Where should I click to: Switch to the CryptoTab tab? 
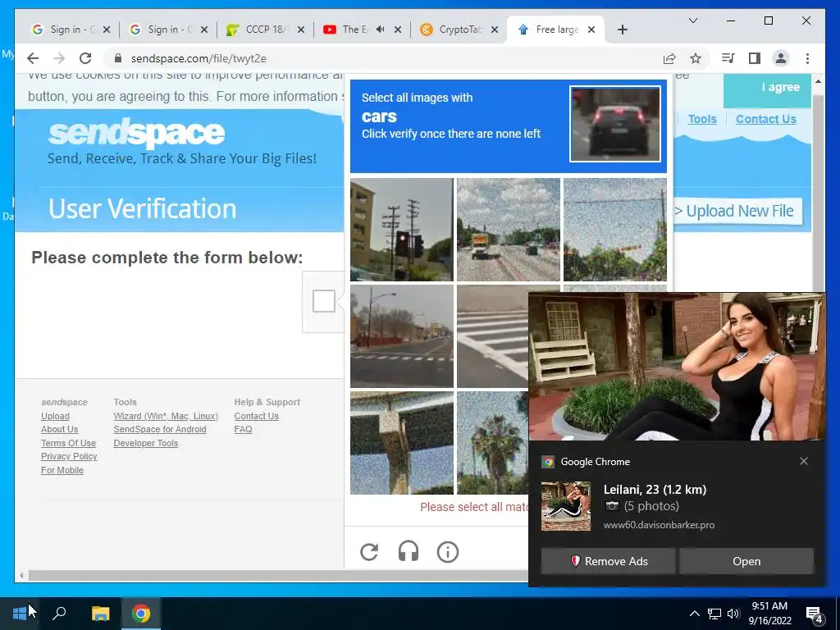(x=459, y=30)
